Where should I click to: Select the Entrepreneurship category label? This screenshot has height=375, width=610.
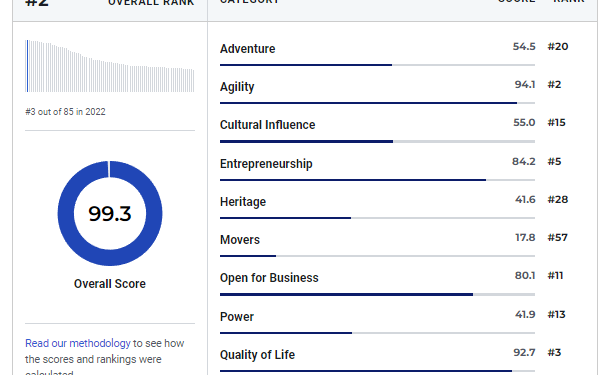(266, 164)
